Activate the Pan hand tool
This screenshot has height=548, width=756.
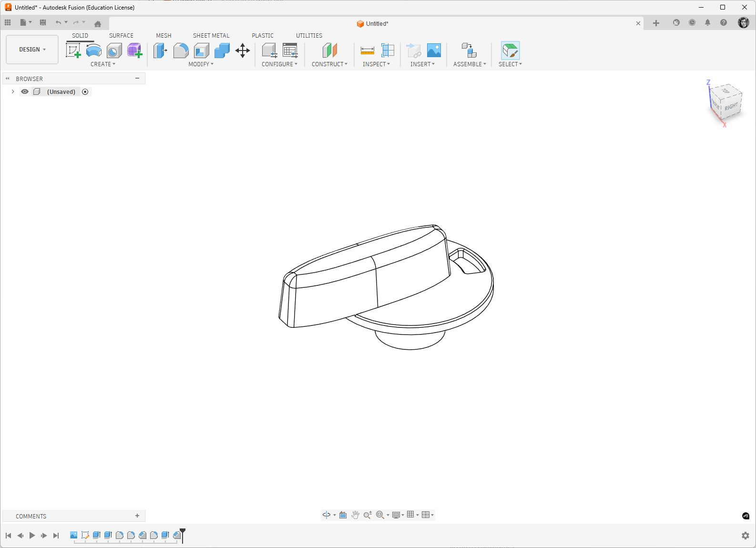click(x=356, y=515)
